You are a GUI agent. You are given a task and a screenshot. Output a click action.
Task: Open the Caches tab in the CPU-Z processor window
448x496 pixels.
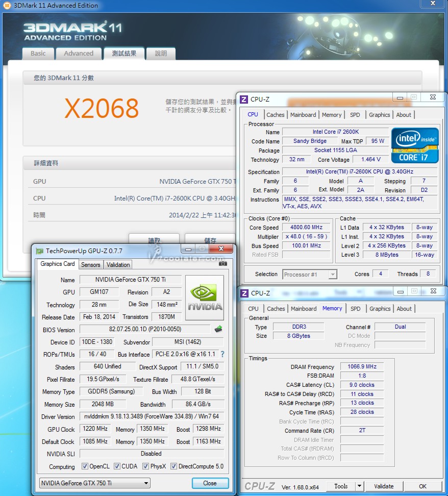(275, 115)
